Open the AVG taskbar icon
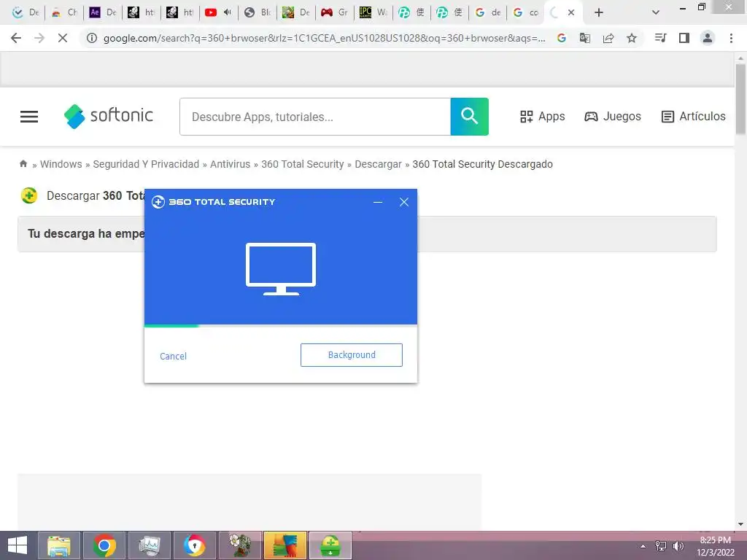 285,545
